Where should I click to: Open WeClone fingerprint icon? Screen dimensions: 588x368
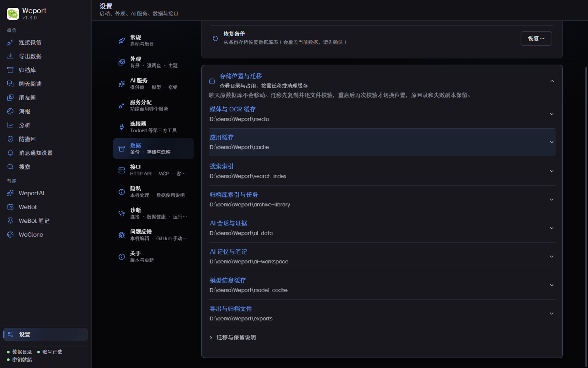pos(10,235)
